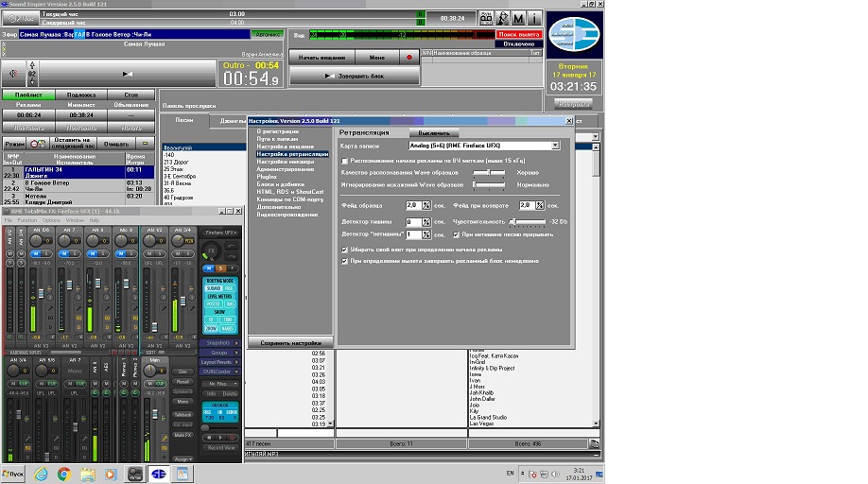Click the yellow minus button beside Очищать

145,144
